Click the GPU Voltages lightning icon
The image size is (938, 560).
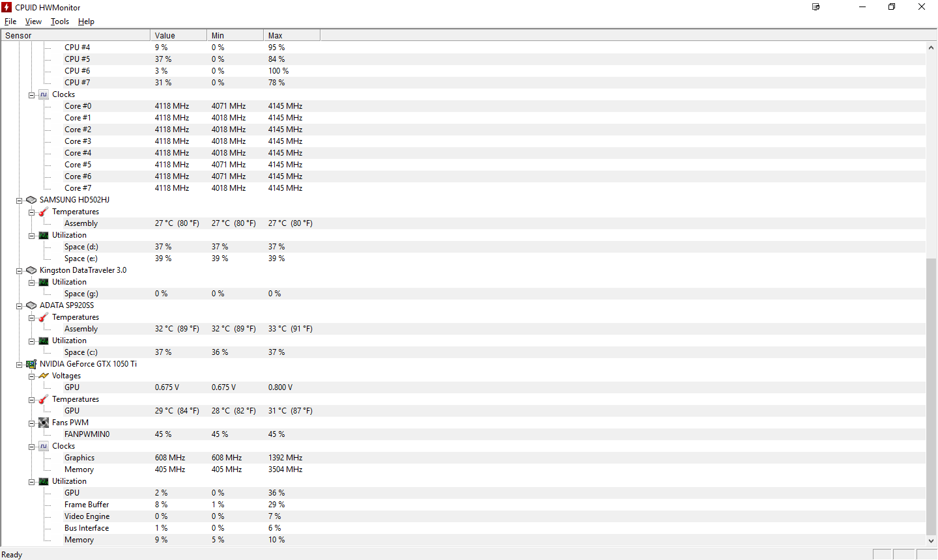click(44, 376)
